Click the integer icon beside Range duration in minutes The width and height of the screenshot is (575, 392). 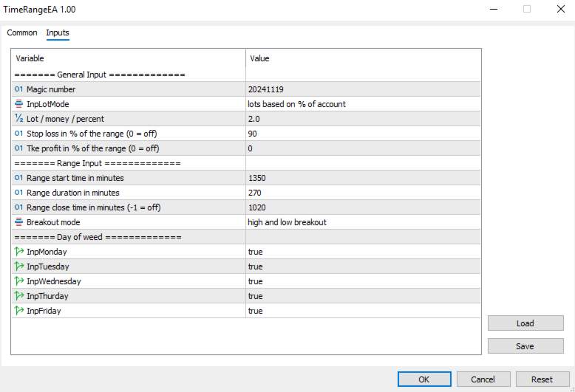coord(18,193)
